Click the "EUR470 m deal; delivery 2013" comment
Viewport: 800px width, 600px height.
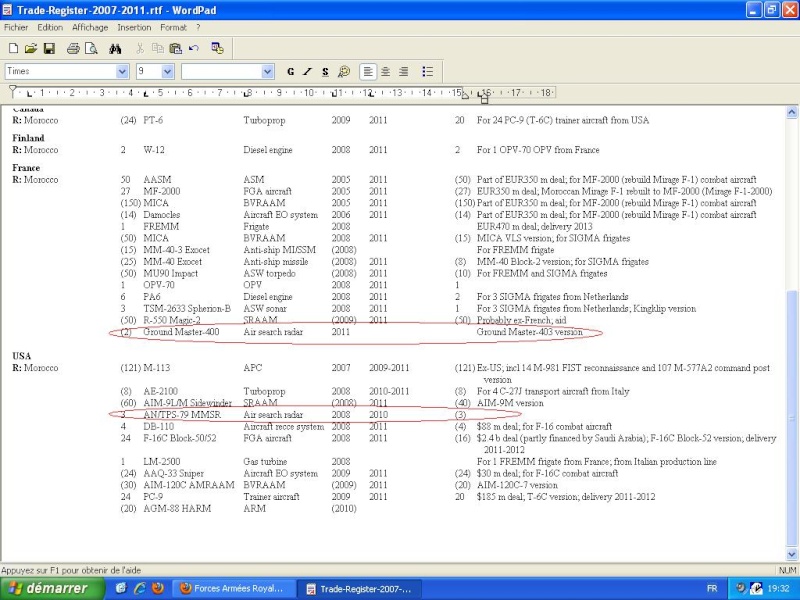(534, 226)
